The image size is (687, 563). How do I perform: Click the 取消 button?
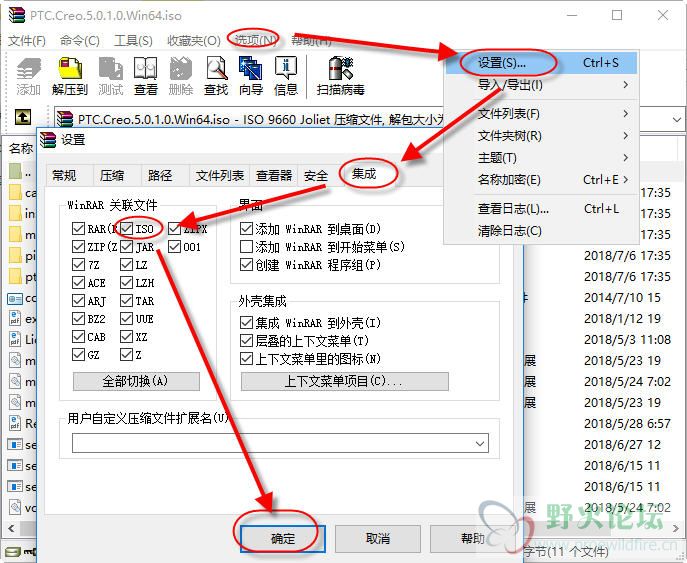pos(378,538)
